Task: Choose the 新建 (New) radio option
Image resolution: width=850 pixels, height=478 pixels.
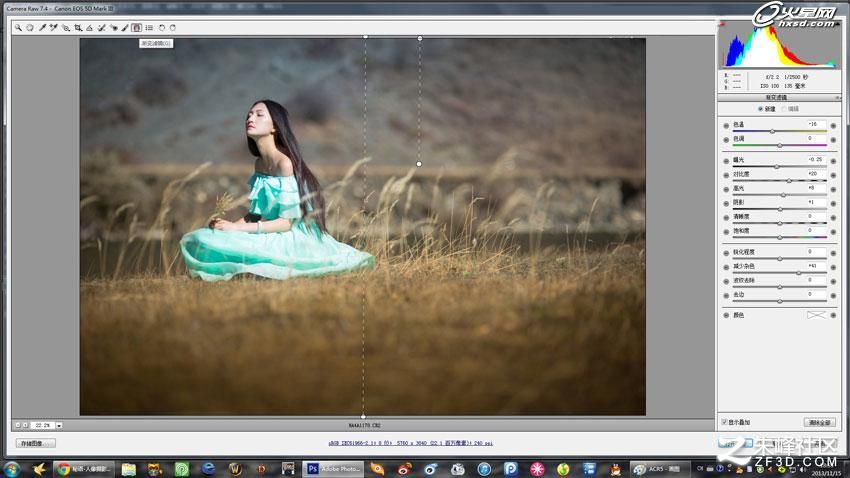Action: click(761, 109)
